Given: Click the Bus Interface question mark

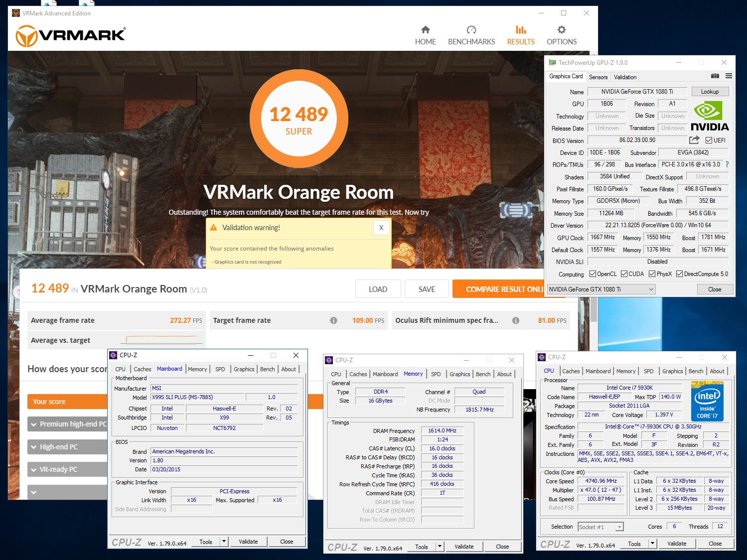Looking at the screenshot, I should (x=727, y=164).
